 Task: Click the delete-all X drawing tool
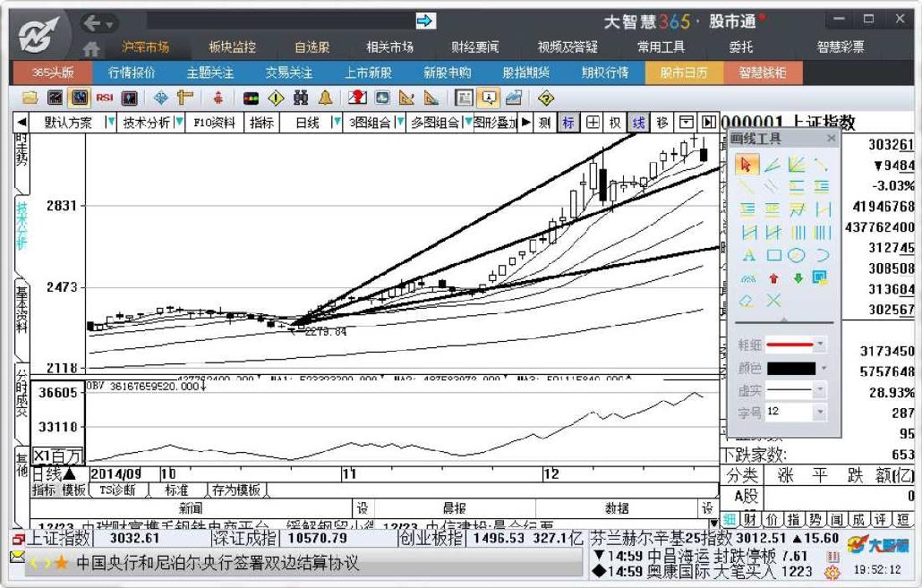[x=773, y=301]
